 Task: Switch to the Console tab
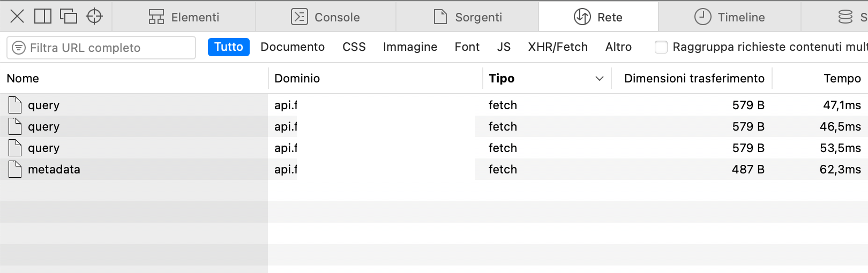[x=325, y=17]
